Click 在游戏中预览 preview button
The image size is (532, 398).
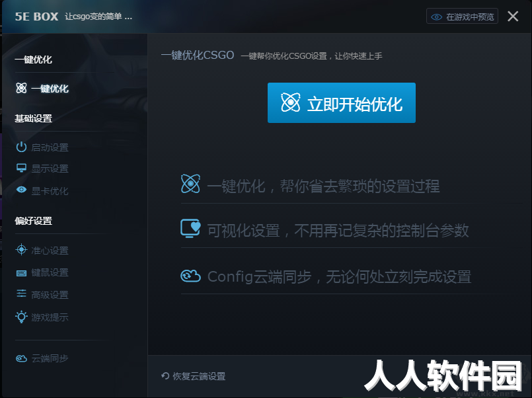(x=462, y=17)
